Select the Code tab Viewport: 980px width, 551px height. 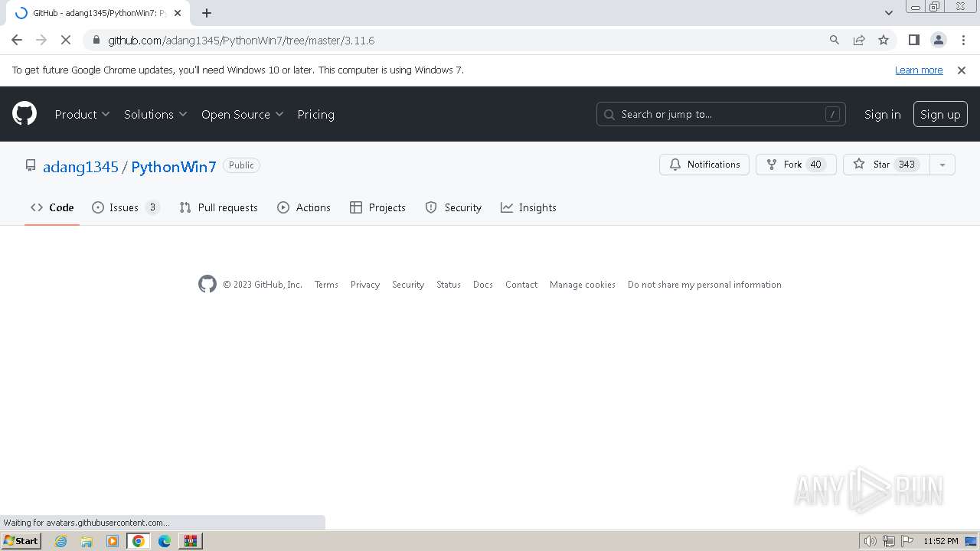tap(52, 207)
